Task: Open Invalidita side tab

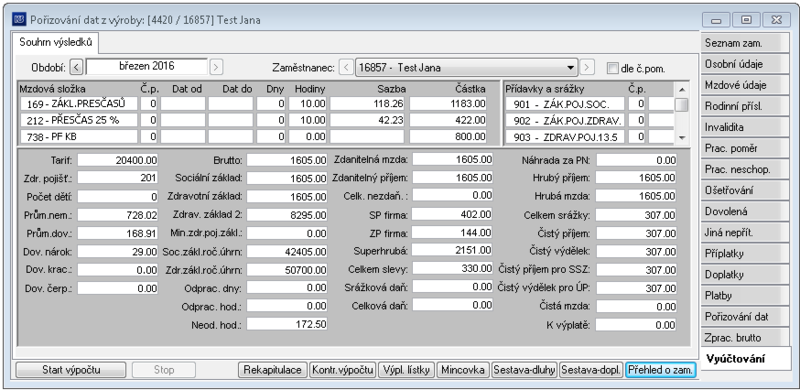Action: pyautogui.click(x=744, y=127)
